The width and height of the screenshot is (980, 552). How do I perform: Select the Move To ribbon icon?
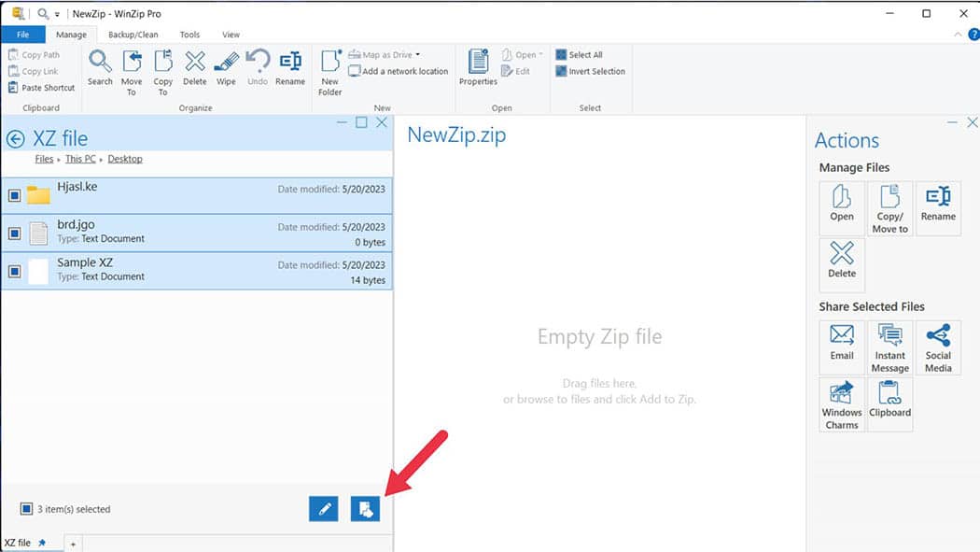pyautogui.click(x=132, y=73)
